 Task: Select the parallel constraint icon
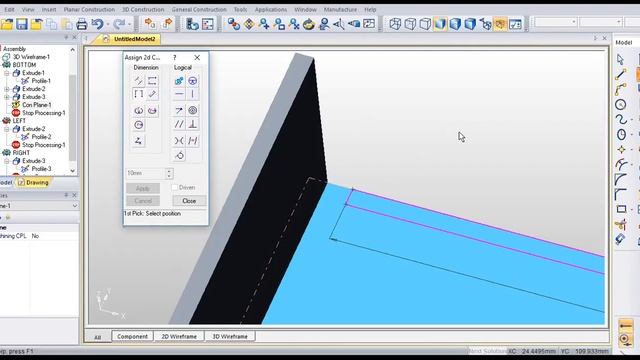point(179,124)
